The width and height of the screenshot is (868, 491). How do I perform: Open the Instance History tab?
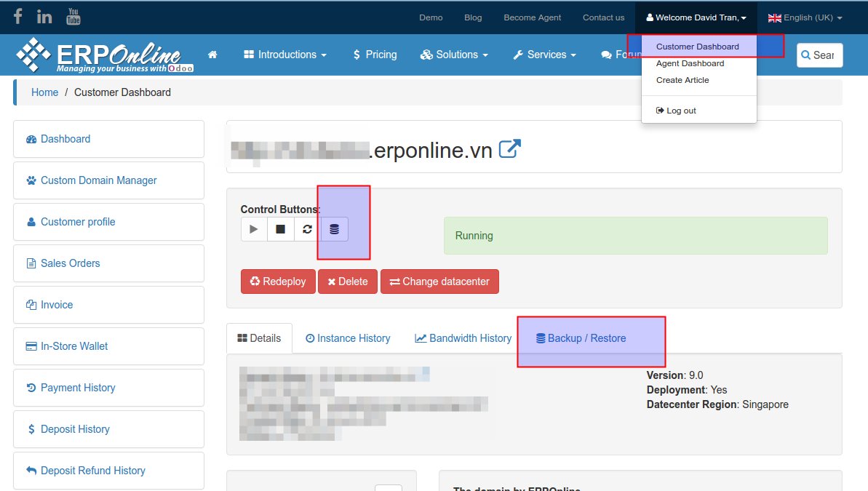(x=348, y=338)
